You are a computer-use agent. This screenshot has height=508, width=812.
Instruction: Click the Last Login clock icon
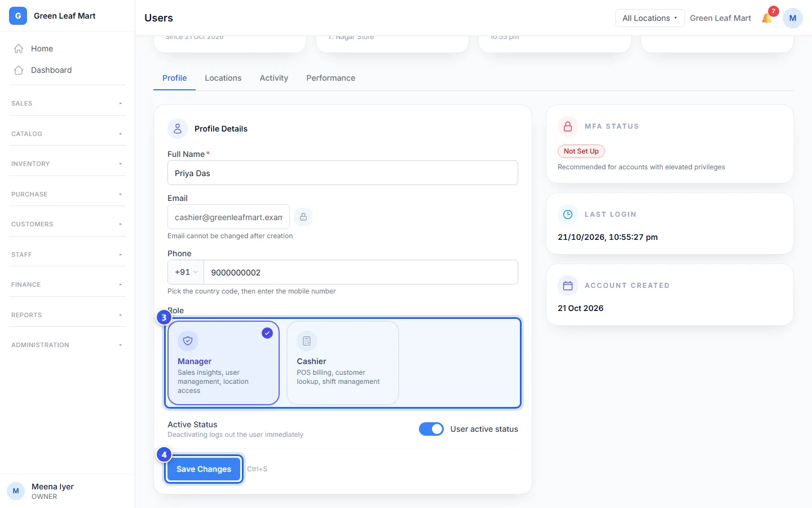point(568,214)
